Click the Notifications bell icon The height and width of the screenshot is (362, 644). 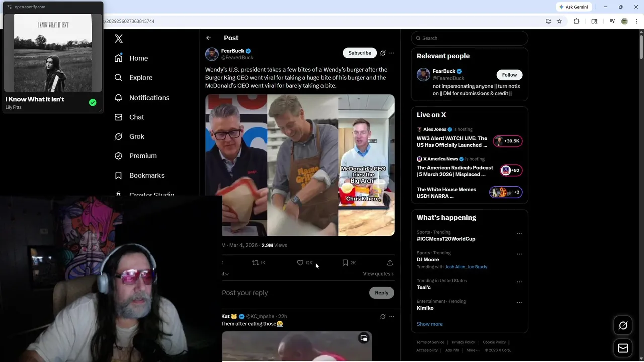pyautogui.click(x=118, y=98)
